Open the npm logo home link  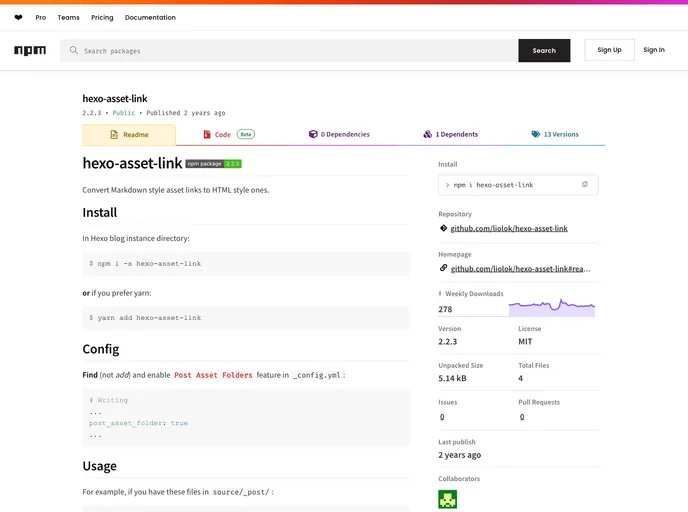click(x=30, y=50)
